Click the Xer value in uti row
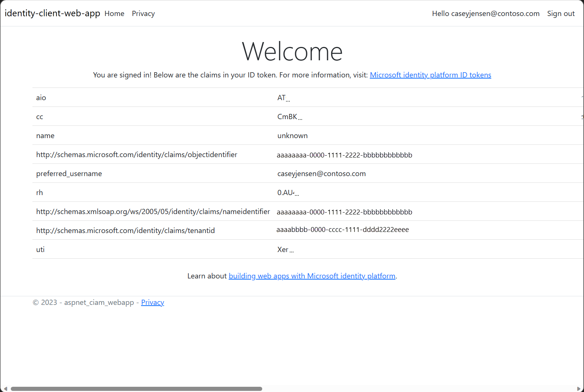This screenshot has height=392, width=584. pyautogui.click(x=285, y=249)
